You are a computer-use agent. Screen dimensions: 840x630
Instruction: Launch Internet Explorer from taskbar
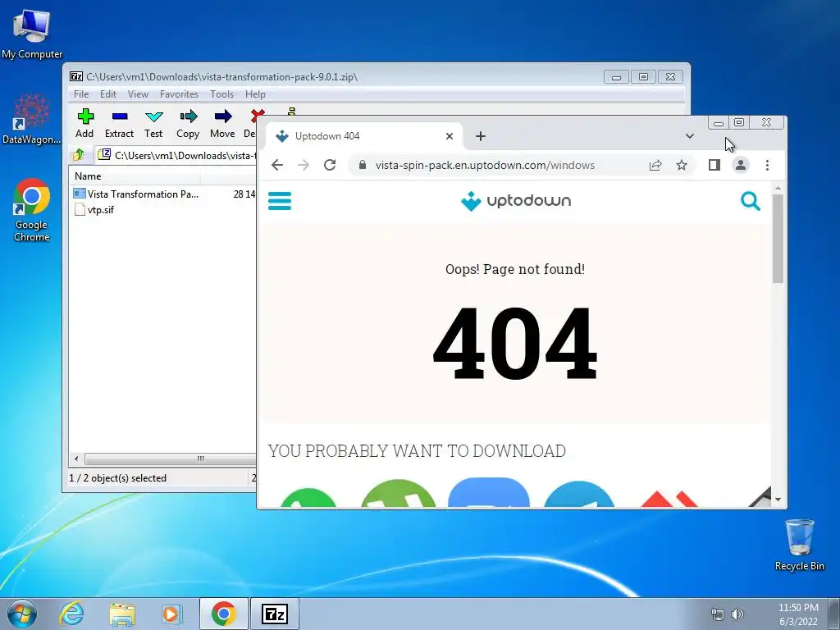pyautogui.click(x=72, y=614)
